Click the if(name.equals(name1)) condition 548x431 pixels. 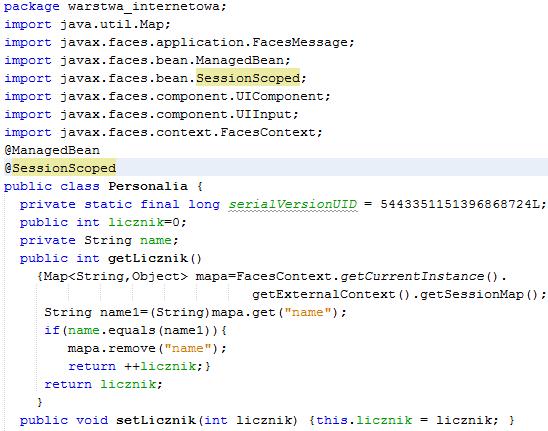coord(131,331)
